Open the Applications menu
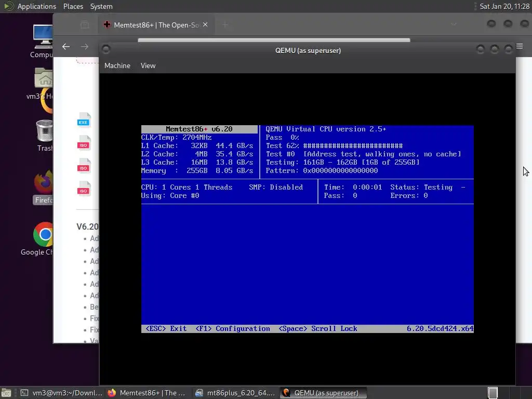The image size is (532, 399). coord(37,6)
